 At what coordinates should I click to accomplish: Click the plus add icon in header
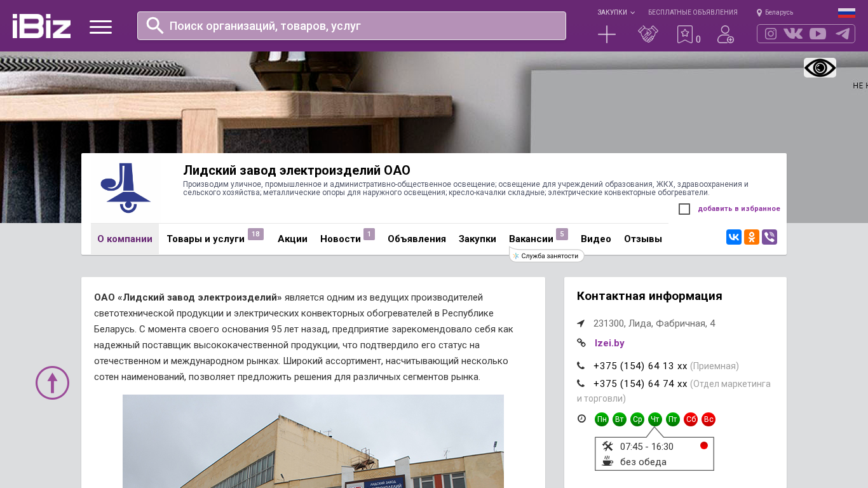(x=607, y=34)
